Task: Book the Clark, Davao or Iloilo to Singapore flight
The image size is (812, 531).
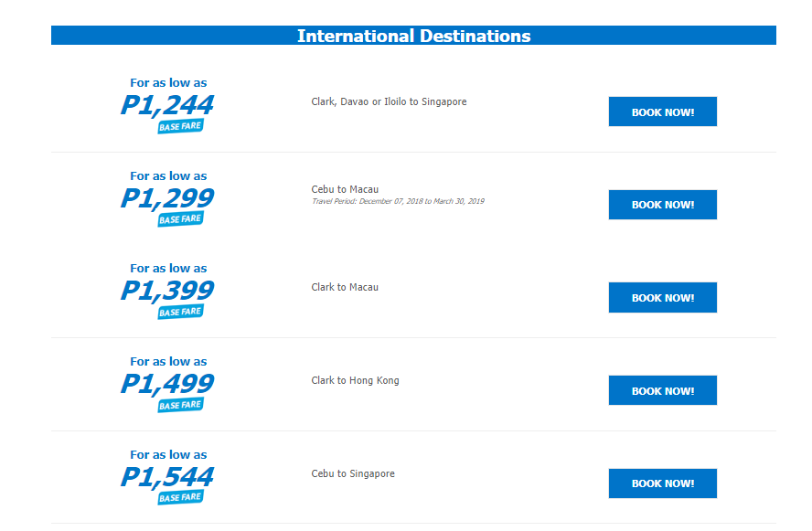Action: point(662,112)
